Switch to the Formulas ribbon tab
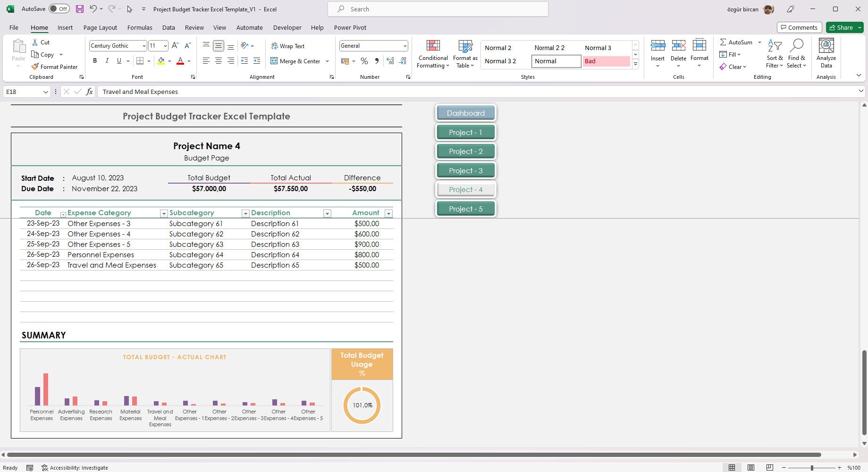Viewport: 868px width, 472px height. point(139,27)
